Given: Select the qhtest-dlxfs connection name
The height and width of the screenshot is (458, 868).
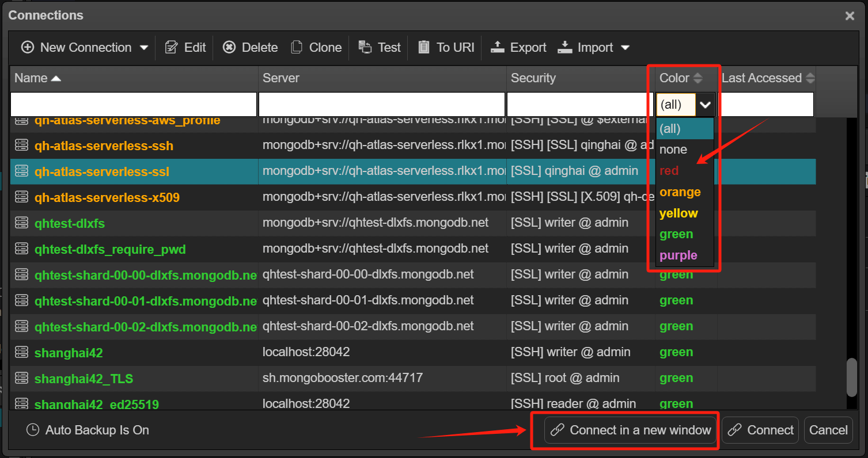Looking at the screenshot, I should (x=70, y=223).
